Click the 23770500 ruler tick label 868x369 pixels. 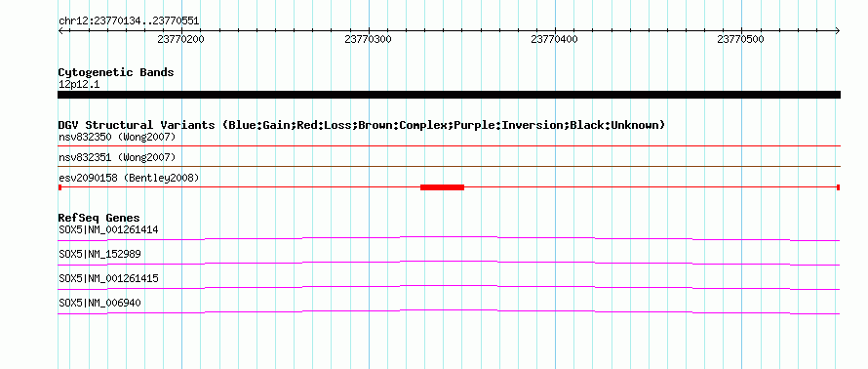(740, 39)
